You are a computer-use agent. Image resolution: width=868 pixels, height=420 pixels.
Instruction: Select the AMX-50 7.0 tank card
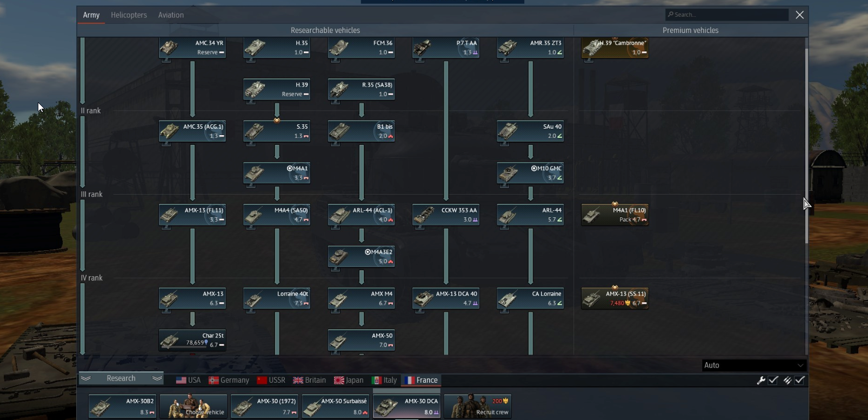[x=362, y=340]
